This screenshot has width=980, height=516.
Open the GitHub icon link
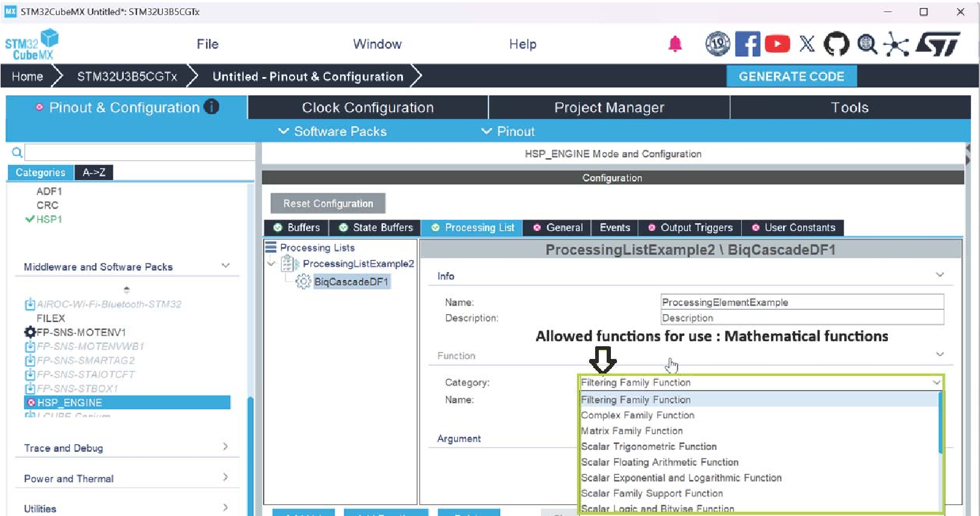(x=836, y=44)
